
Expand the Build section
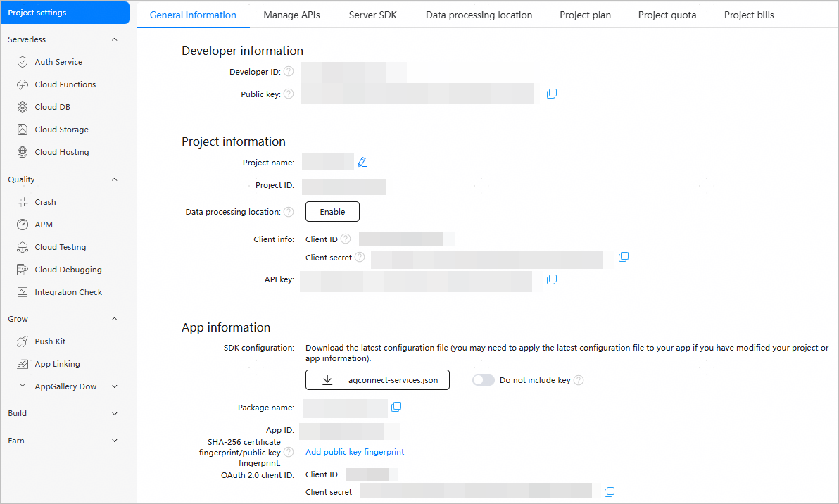click(x=115, y=413)
